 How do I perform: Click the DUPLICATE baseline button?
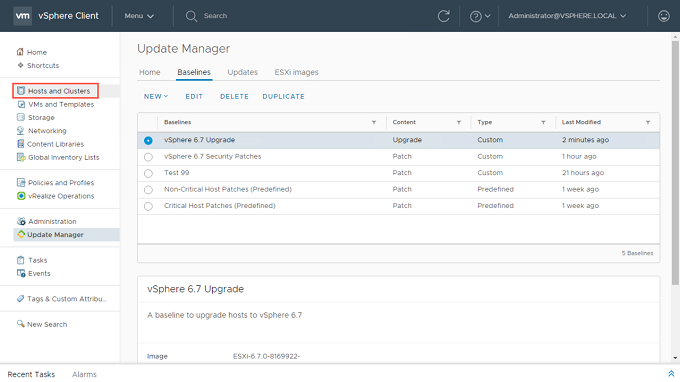pyautogui.click(x=284, y=96)
